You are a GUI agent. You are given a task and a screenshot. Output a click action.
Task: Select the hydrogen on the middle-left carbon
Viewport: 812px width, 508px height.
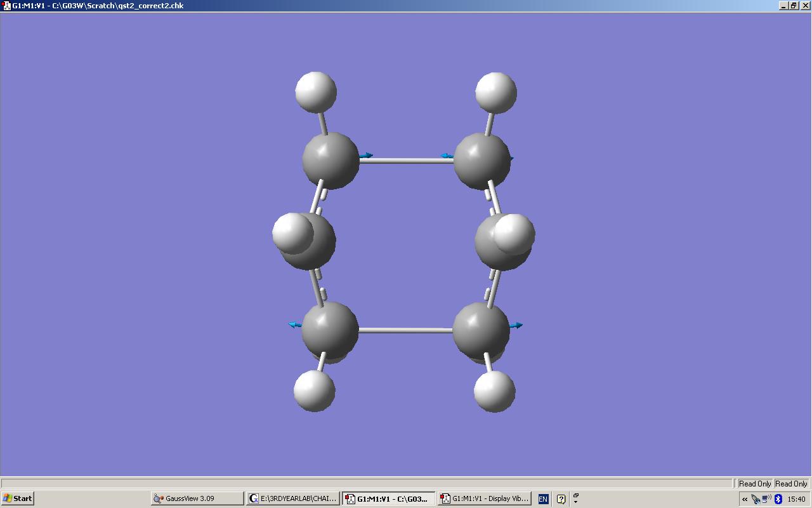tap(292, 233)
